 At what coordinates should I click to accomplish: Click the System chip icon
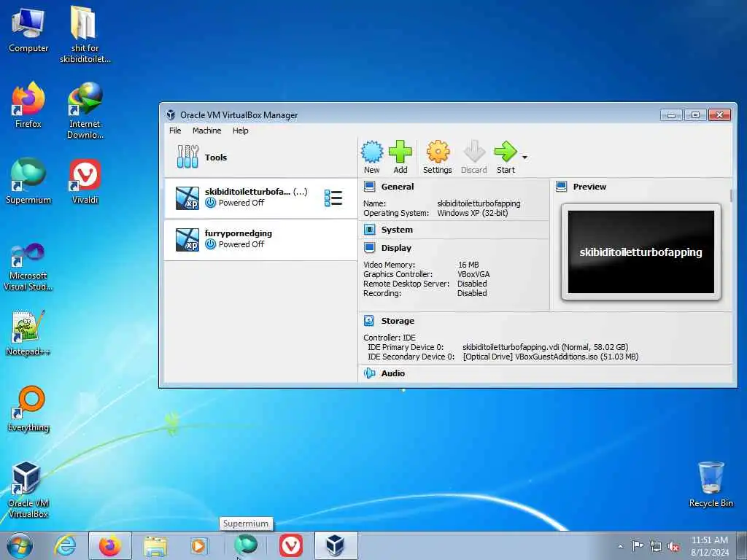coord(369,230)
